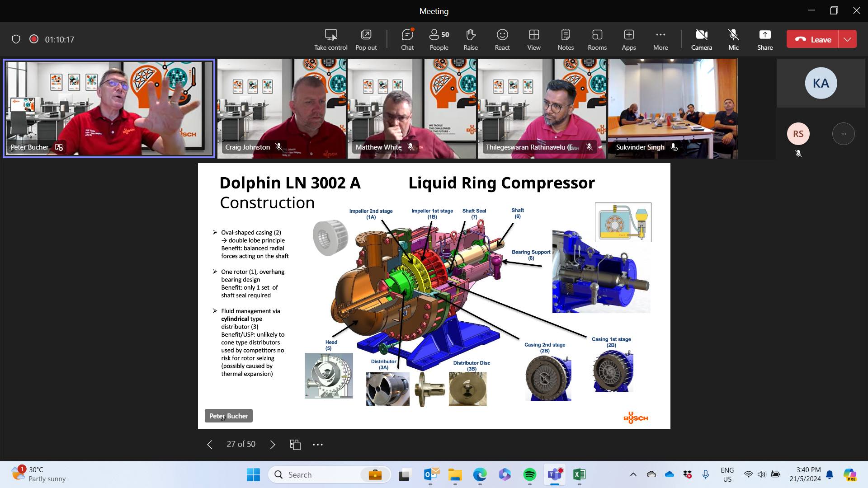Switch to Microsoft Teams in the taskbar
The width and height of the screenshot is (868, 488).
(555, 474)
